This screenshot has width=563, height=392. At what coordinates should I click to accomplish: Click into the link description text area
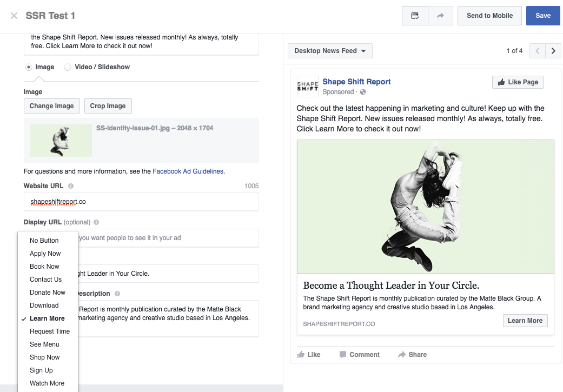[x=168, y=318]
